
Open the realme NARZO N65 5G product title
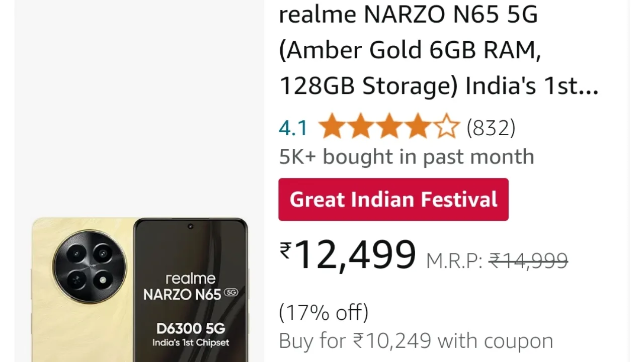[x=439, y=50]
